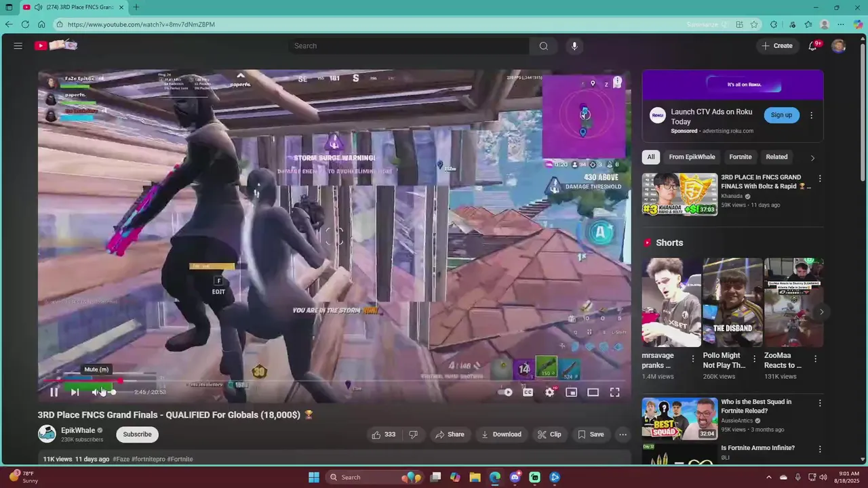Seek on the video progress bar
Screen dimensions: 868x488
(x=334, y=381)
